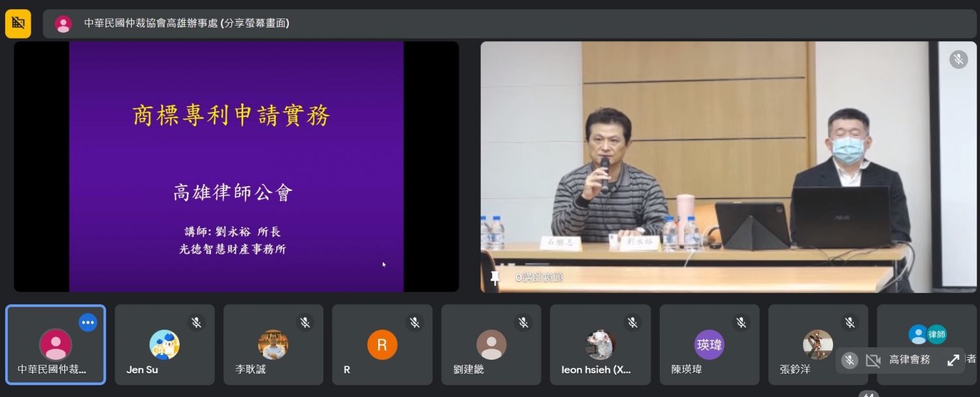
Task: Click Jen Su's muted microphone icon
Action: point(196,322)
